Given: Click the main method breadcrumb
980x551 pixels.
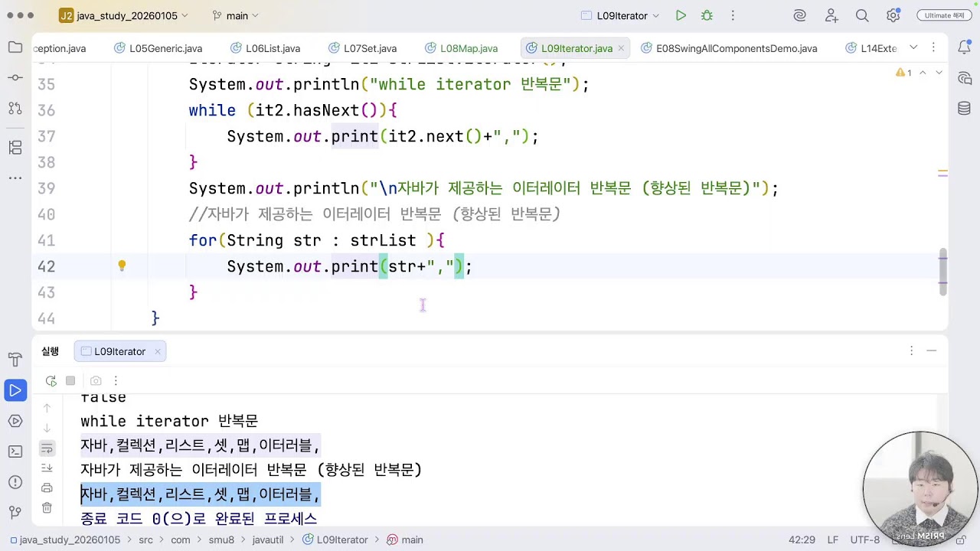Looking at the screenshot, I should click(x=405, y=540).
